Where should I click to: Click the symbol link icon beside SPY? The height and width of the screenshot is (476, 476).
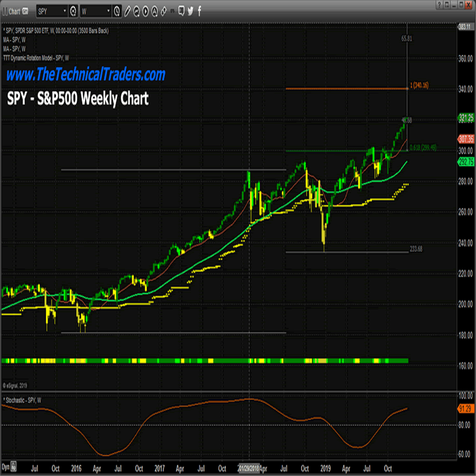tap(73, 11)
